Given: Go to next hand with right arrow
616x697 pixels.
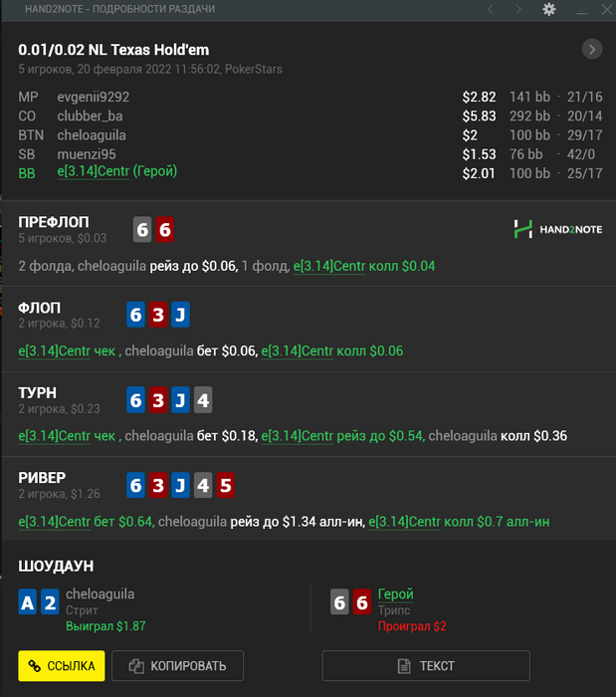Looking at the screenshot, I should 518,9.
